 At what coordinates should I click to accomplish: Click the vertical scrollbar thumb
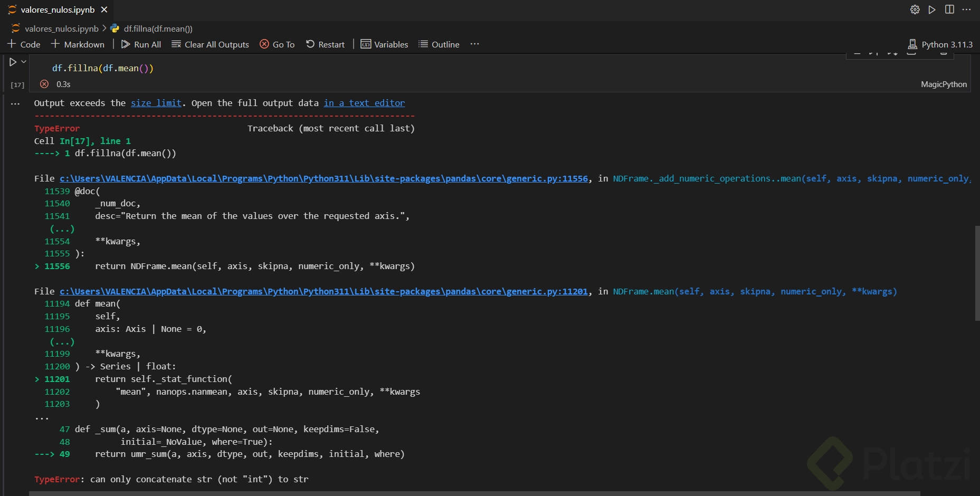tap(977, 273)
